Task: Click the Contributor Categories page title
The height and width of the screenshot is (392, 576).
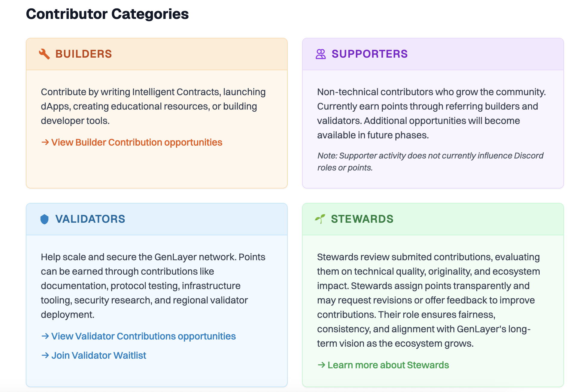Action: [107, 14]
